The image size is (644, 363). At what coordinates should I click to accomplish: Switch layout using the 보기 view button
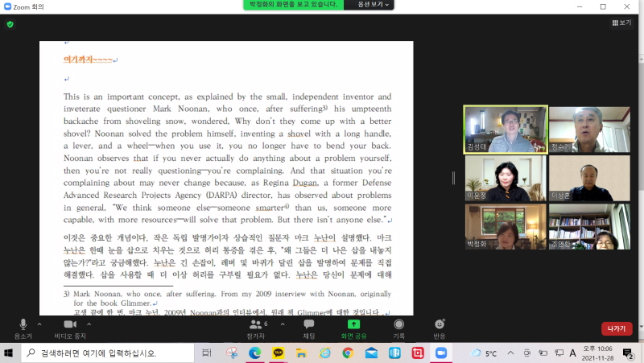tap(621, 23)
